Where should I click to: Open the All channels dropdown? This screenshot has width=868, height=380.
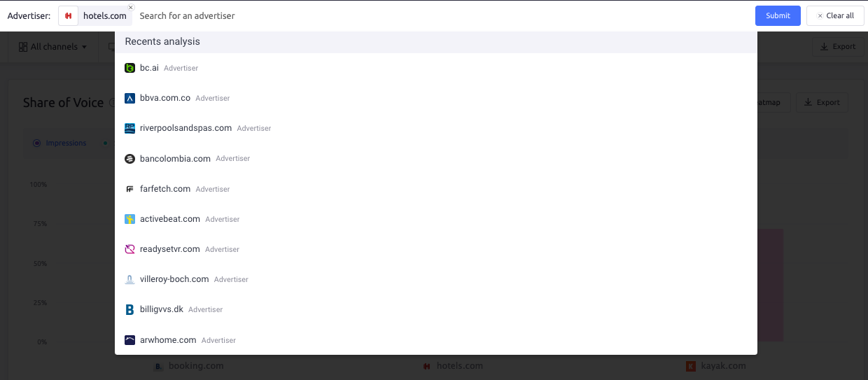[54, 47]
